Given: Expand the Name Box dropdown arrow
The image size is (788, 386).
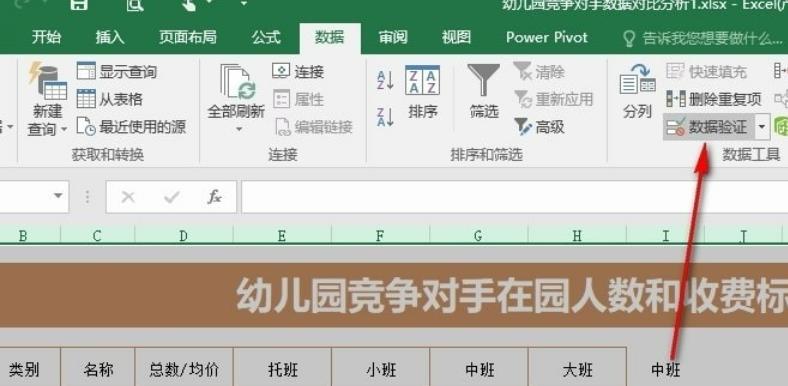Looking at the screenshot, I should (x=59, y=196).
